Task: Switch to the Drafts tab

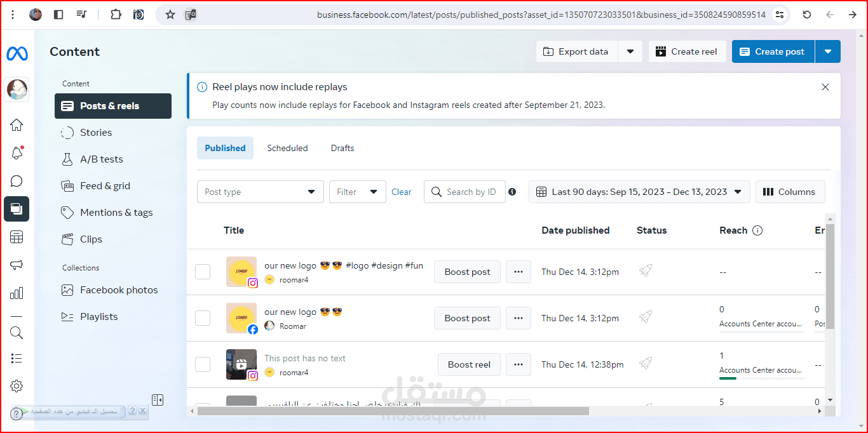Action: 342,148
